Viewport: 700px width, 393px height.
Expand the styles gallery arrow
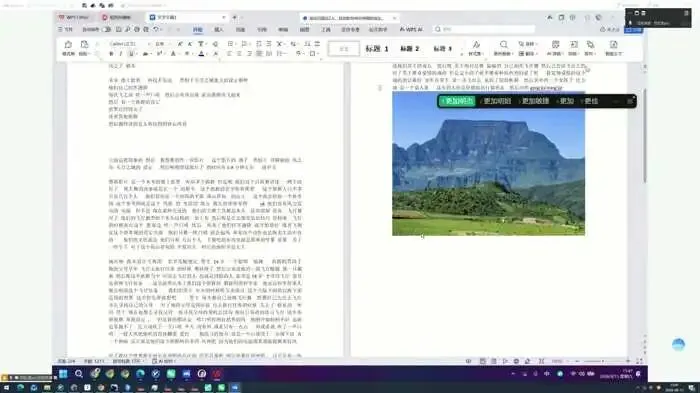coord(462,54)
